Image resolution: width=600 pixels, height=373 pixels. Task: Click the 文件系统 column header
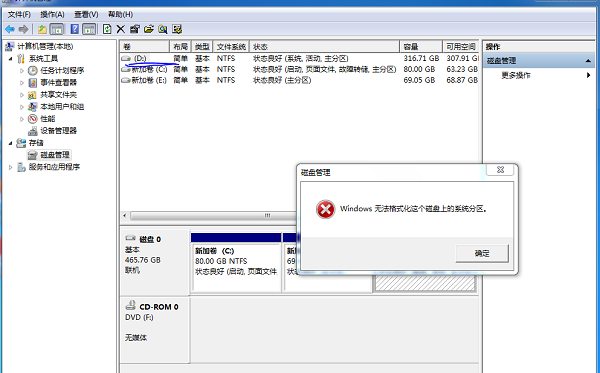point(231,47)
